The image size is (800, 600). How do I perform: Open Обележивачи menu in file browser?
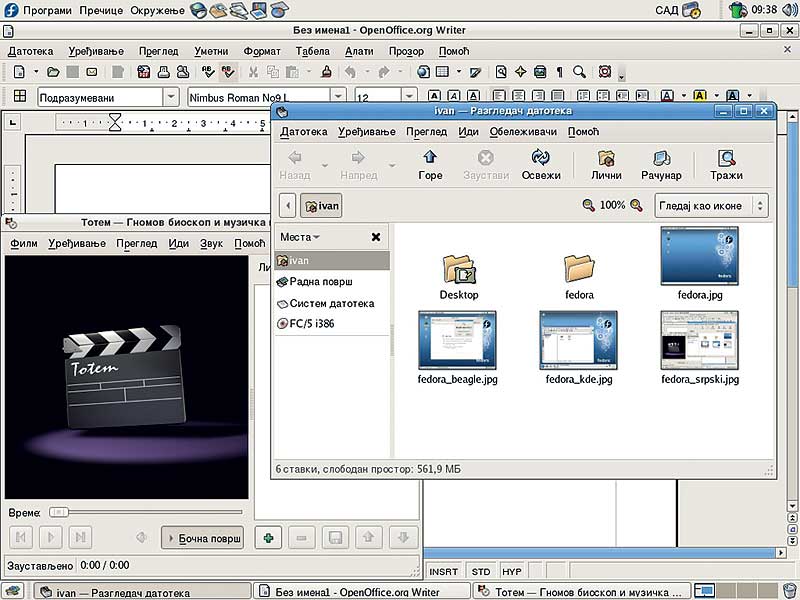pos(523,132)
